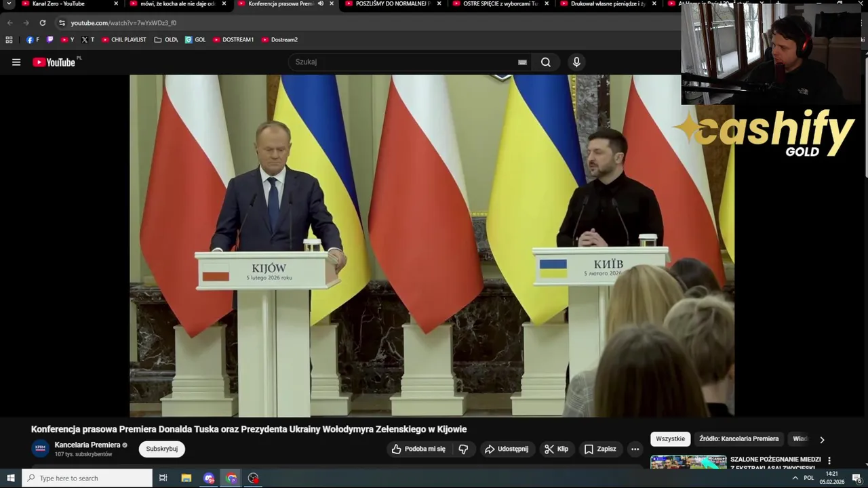The image size is (868, 488).
Task: Expand the OLD\ bookmarks folder
Action: 165,39
